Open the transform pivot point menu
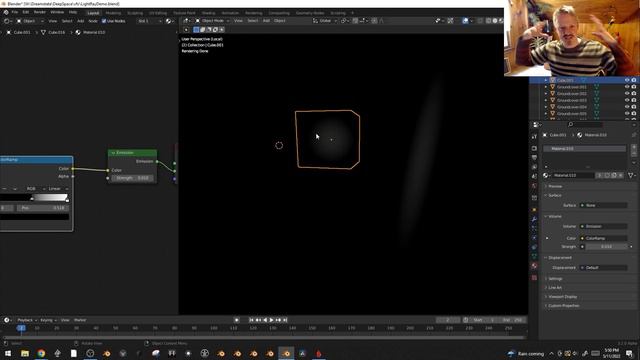 [344, 21]
